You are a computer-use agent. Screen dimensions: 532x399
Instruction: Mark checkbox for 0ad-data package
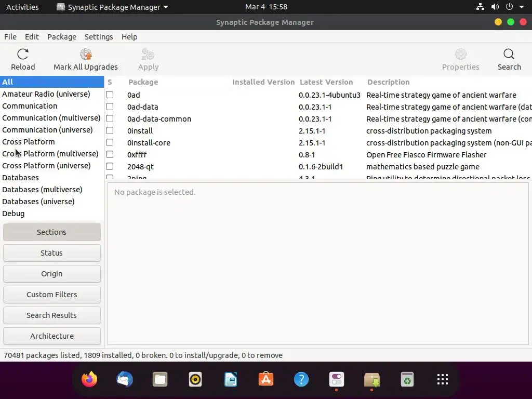pos(110,107)
